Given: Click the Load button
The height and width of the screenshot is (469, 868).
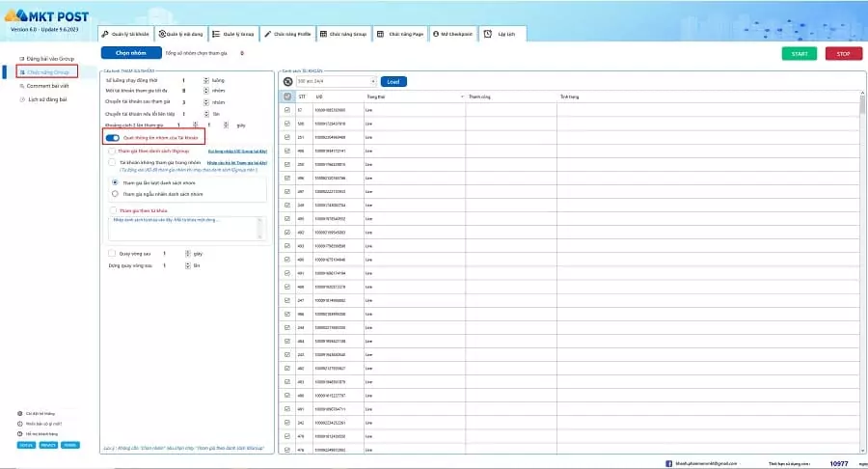Looking at the screenshot, I should click(x=393, y=81).
